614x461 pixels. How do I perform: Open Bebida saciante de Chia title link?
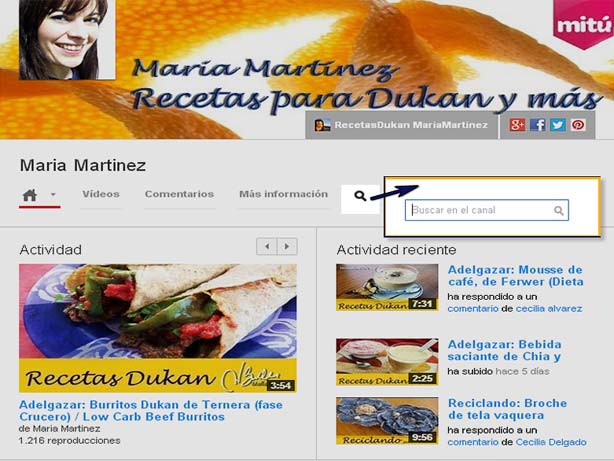(x=505, y=350)
